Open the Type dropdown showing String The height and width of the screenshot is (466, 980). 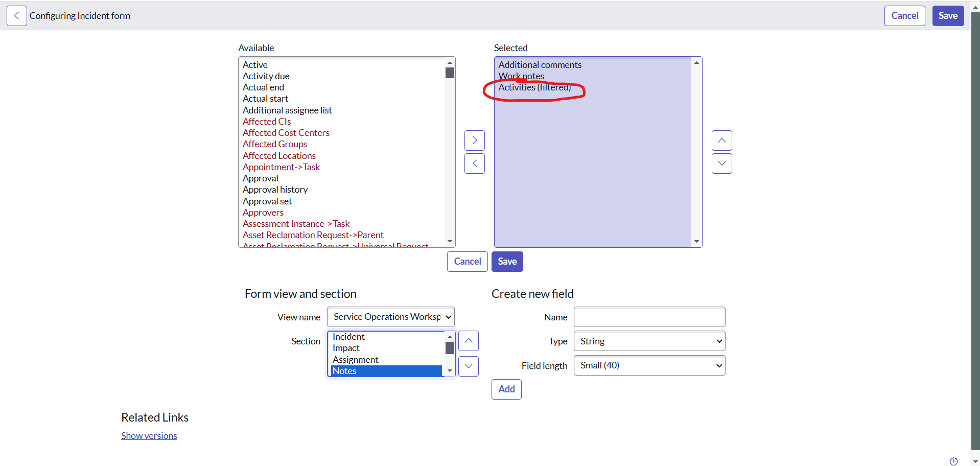649,341
